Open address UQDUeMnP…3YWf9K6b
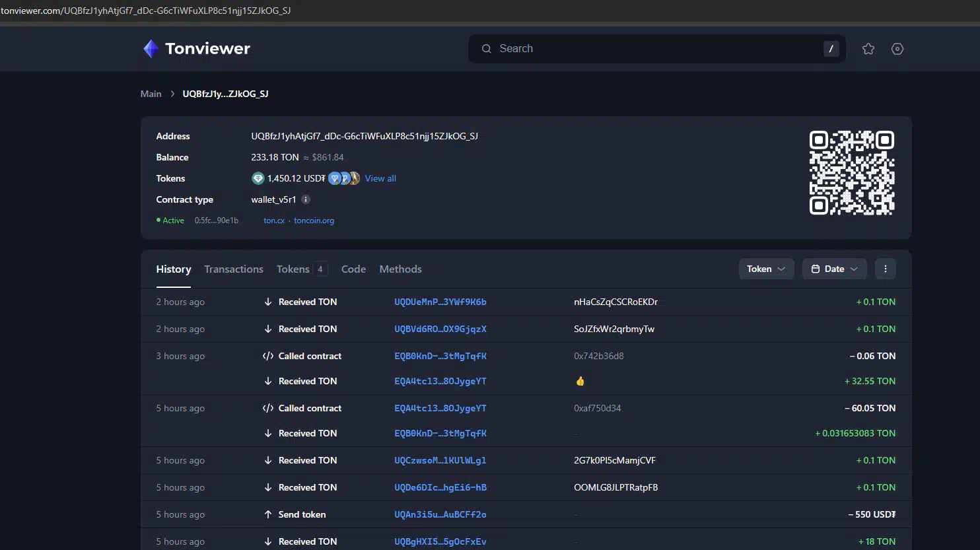The image size is (980, 550). coord(440,302)
